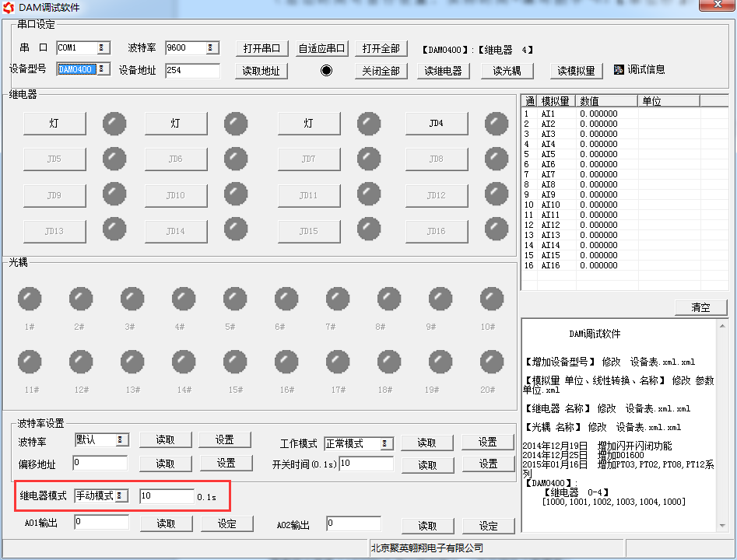Viewport: 737px width, 560px height.
Task: Click the 设备地址 254 input field
Action: point(192,71)
